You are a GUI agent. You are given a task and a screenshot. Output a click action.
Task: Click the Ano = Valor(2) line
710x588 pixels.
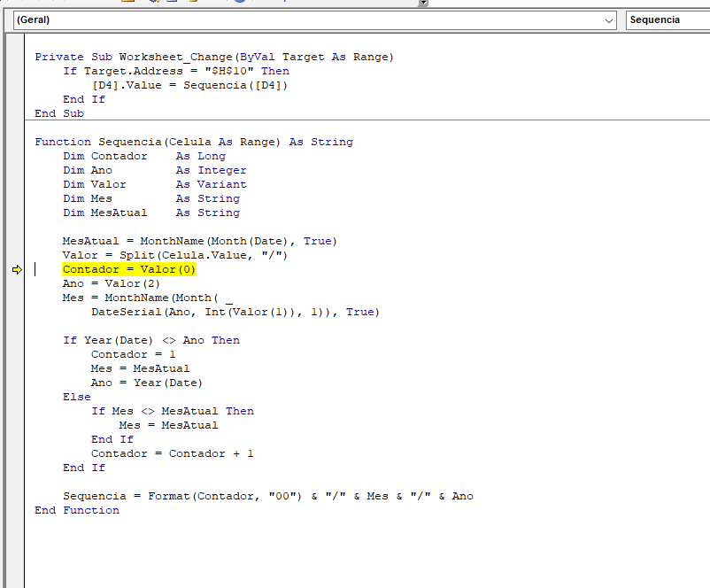(112, 283)
